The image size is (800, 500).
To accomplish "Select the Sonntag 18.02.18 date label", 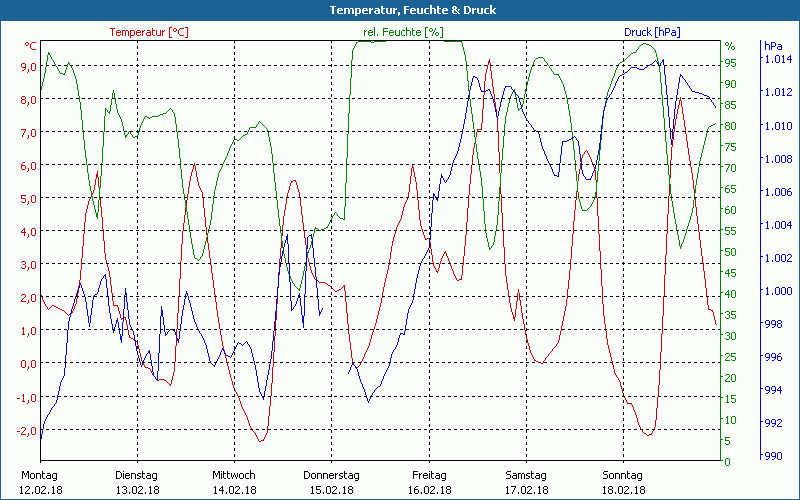I will click(x=623, y=482).
